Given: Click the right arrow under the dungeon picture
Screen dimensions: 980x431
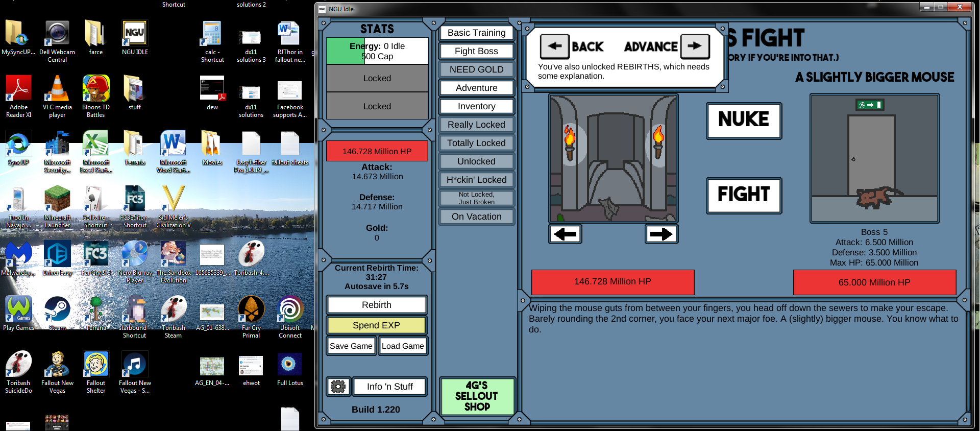Looking at the screenshot, I should click(x=661, y=234).
